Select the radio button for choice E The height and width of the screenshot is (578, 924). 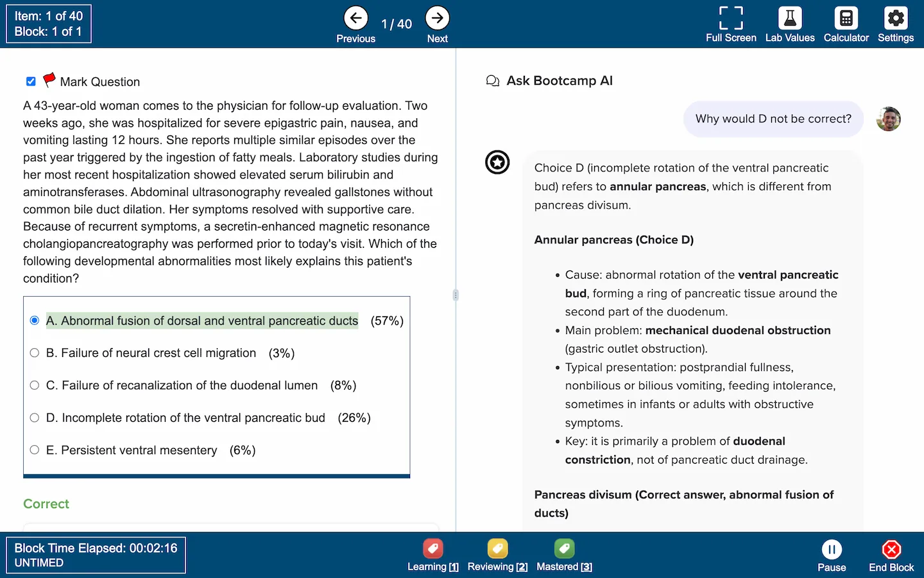(34, 450)
